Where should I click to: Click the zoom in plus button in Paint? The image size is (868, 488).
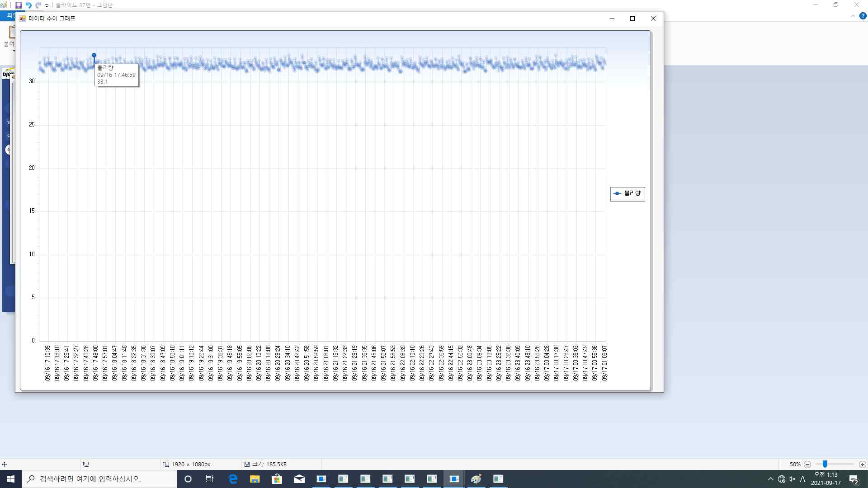pyautogui.click(x=862, y=464)
